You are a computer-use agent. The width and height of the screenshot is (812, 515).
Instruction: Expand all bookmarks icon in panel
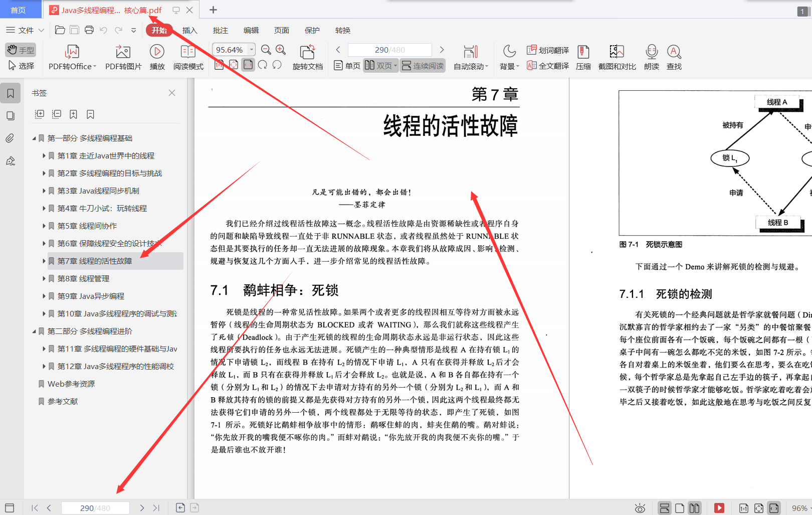tap(40, 114)
